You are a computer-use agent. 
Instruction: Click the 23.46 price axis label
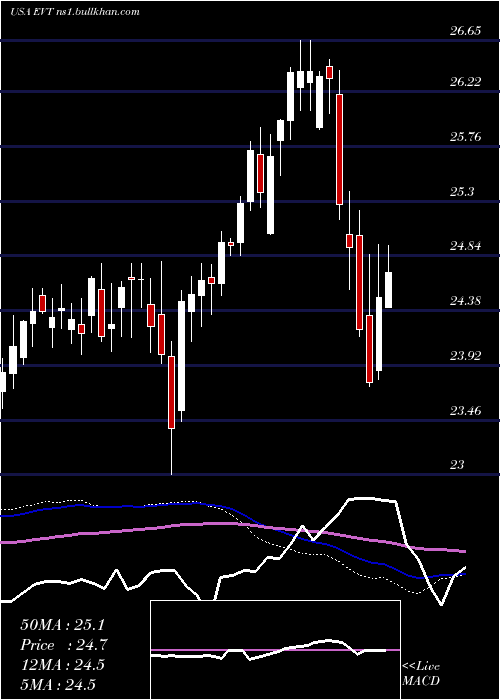466,410
